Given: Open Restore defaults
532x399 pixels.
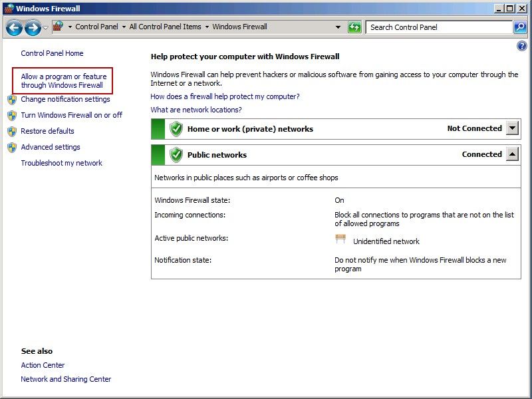Looking at the screenshot, I should point(47,131).
